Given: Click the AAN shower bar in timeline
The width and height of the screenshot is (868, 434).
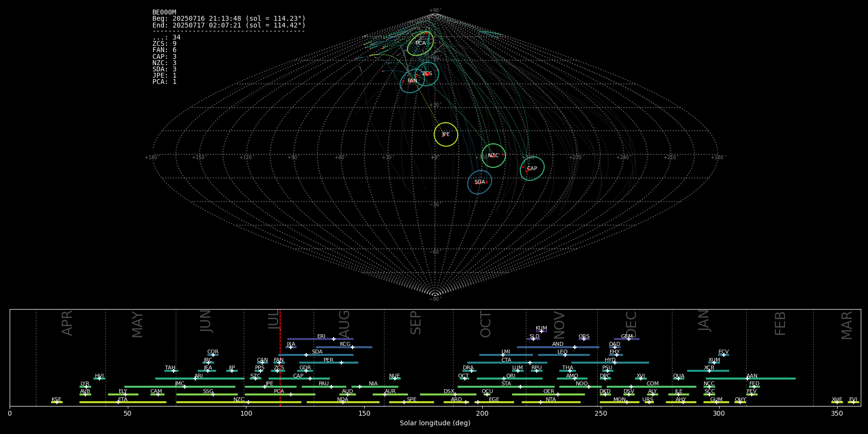Looking at the screenshot, I should (751, 379).
